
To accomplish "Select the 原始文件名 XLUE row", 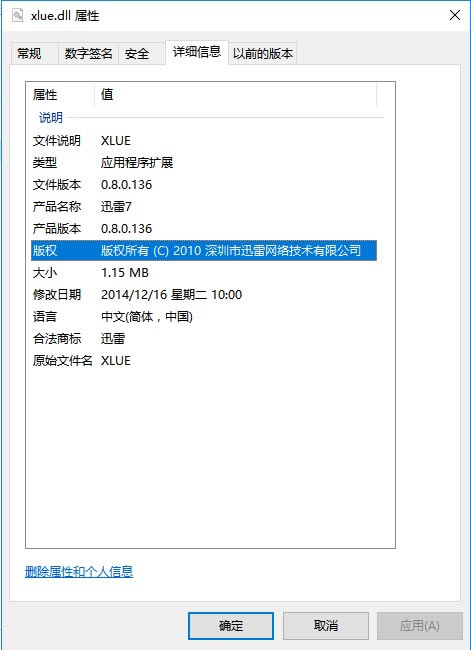I will pos(204,361).
